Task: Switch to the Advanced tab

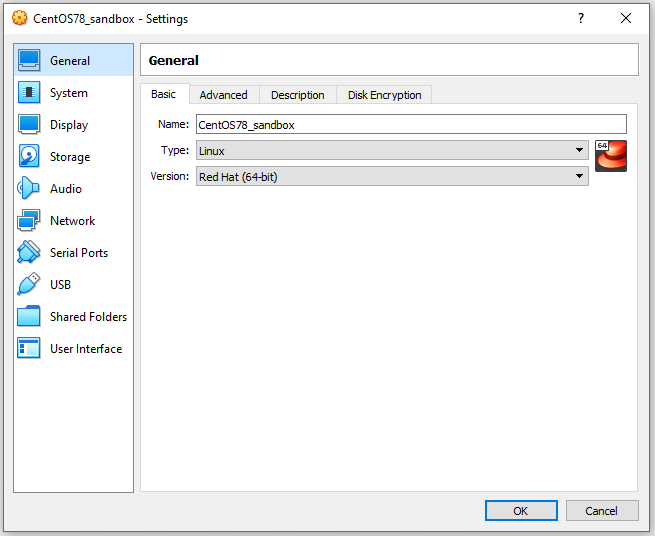Action: (x=223, y=95)
